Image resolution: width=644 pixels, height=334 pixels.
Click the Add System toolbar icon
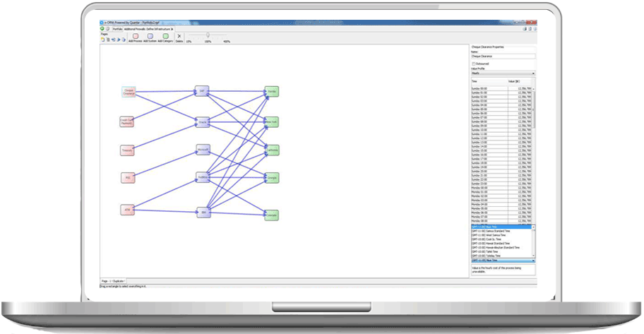coord(150,37)
